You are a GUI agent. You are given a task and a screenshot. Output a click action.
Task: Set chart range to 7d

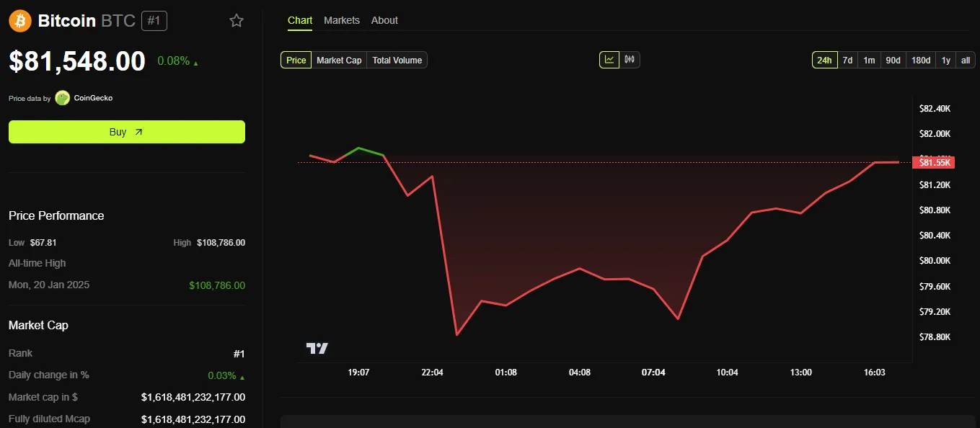pyautogui.click(x=847, y=60)
